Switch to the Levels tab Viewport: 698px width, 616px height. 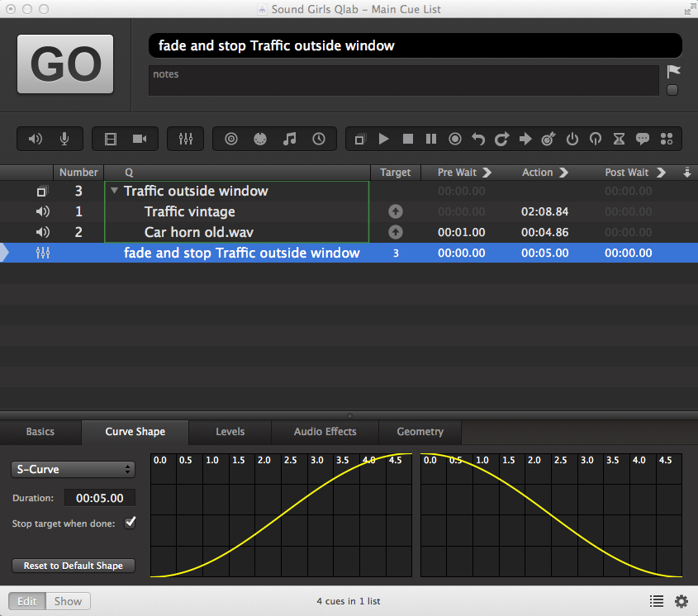[229, 431]
